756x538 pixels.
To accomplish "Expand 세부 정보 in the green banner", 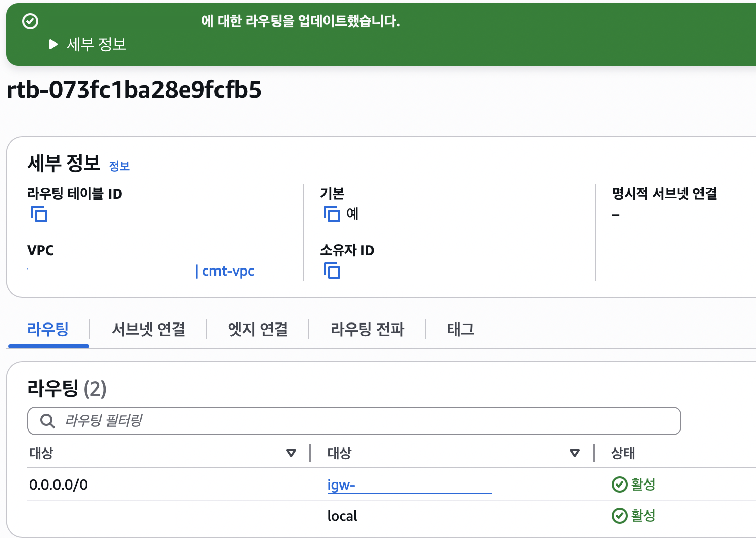I will (54, 45).
